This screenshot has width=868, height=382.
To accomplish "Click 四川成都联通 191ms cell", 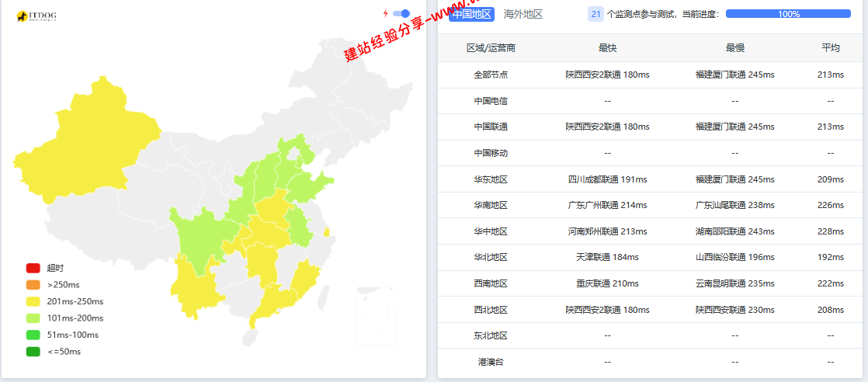I will click(x=607, y=179).
